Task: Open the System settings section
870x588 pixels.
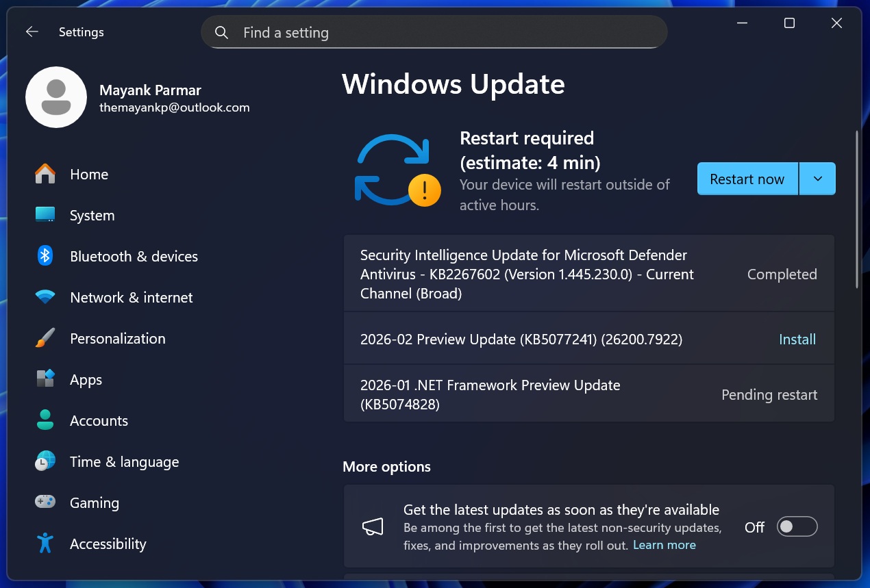Action: (x=91, y=215)
